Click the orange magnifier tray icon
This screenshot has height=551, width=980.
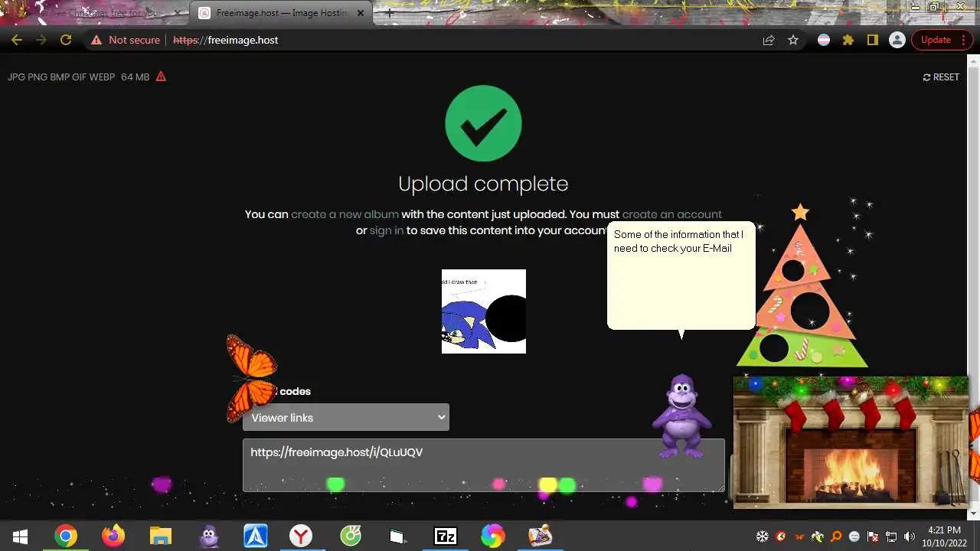coord(836,536)
